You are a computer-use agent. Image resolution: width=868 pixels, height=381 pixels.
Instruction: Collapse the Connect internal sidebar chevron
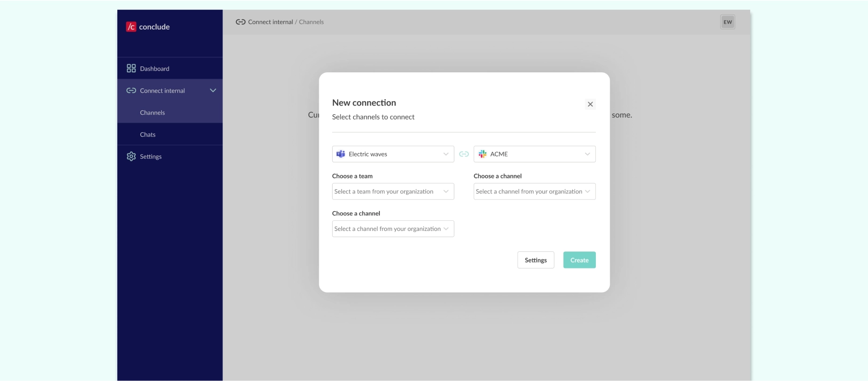(213, 91)
